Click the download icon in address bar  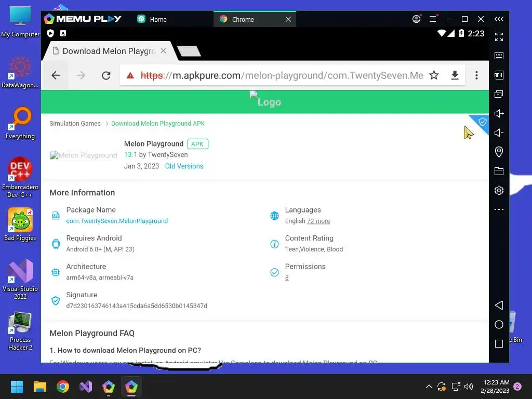point(455,75)
